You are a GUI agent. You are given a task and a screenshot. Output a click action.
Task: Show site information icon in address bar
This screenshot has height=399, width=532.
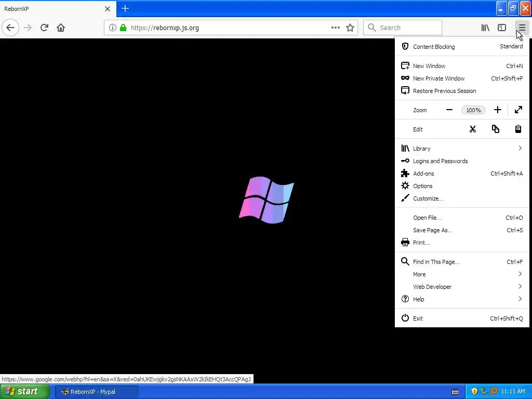click(x=113, y=28)
